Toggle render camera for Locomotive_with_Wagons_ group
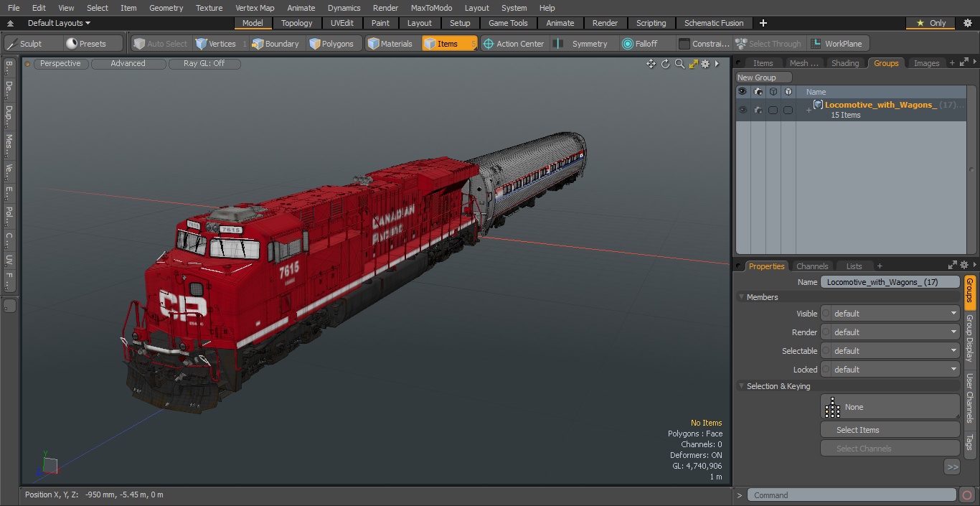 (x=758, y=110)
